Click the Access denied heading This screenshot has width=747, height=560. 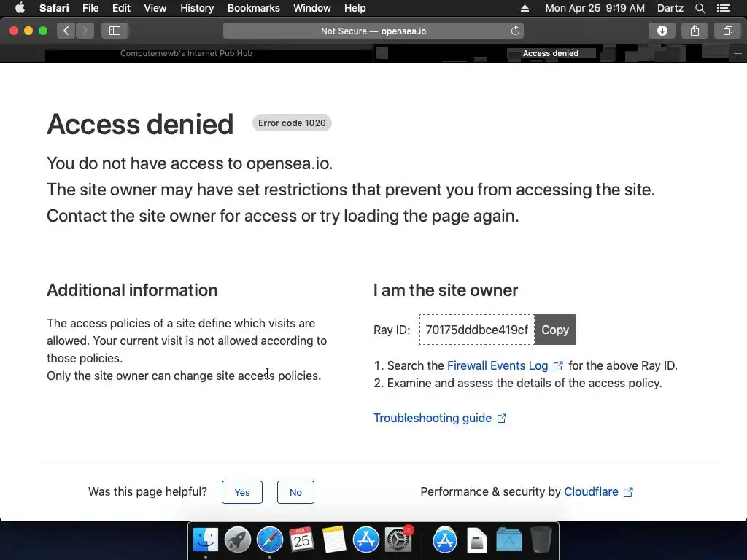tap(140, 124)
